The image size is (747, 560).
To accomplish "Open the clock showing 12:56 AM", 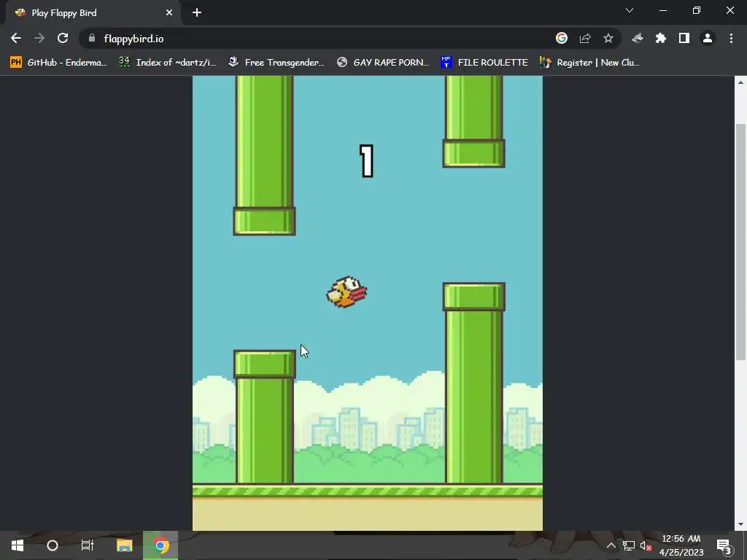I will coord(681,545).
